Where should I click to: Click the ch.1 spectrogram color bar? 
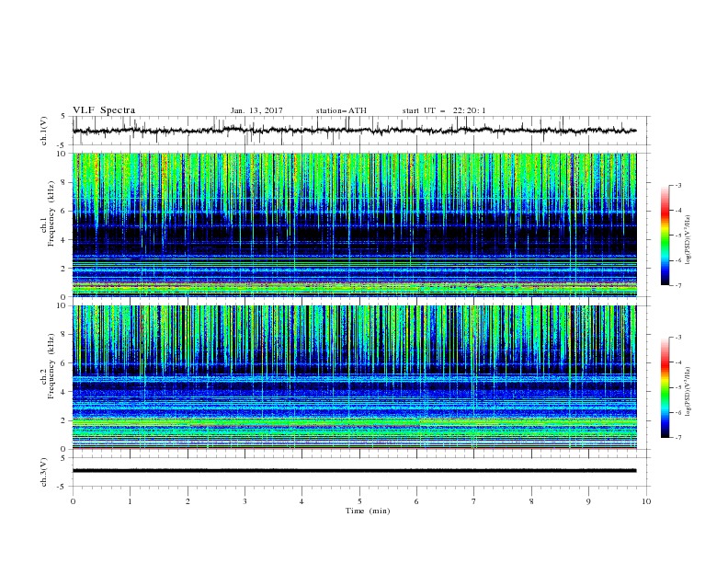pos(665,236)
